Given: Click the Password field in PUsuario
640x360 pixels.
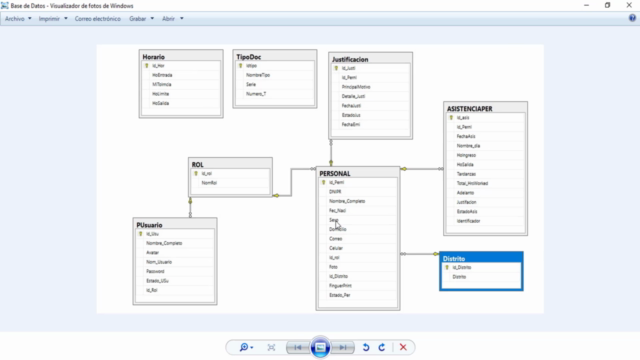Looking at the screenshot, I should (155, 271).
